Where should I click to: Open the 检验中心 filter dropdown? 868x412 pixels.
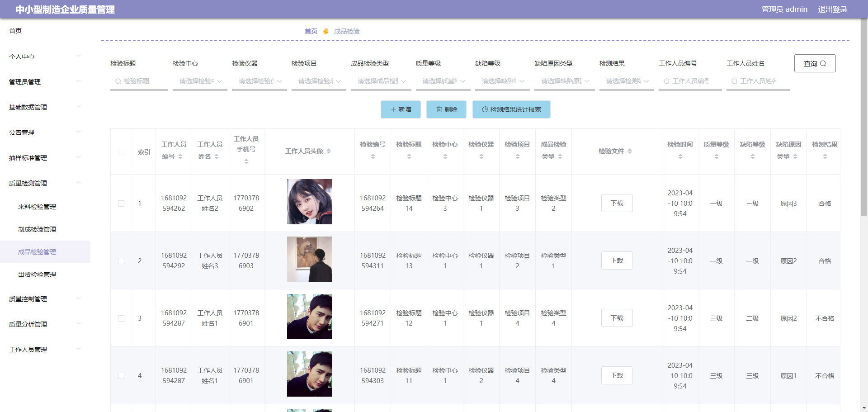[x=200, y=81]
